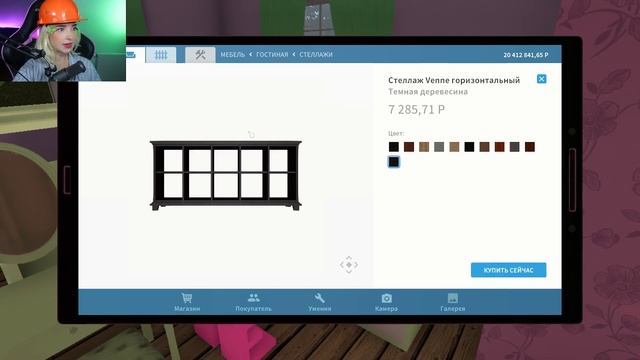Close the Venne shelf details panel
This screenshot has width=640, height=360.
[541, 79]
